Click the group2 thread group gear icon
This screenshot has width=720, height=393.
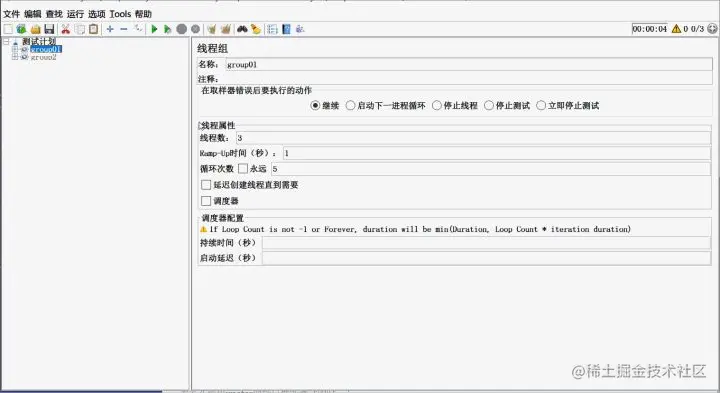(24, 57)
